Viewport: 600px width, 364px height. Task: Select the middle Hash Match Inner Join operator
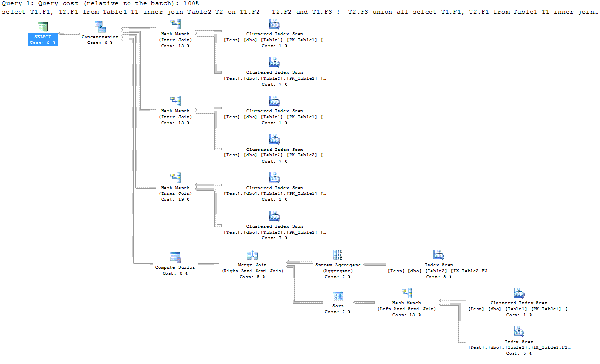(x=175, y=101)
